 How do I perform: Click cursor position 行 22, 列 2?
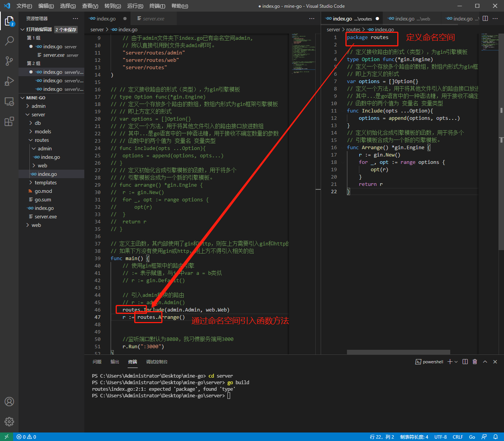point(382,437)
